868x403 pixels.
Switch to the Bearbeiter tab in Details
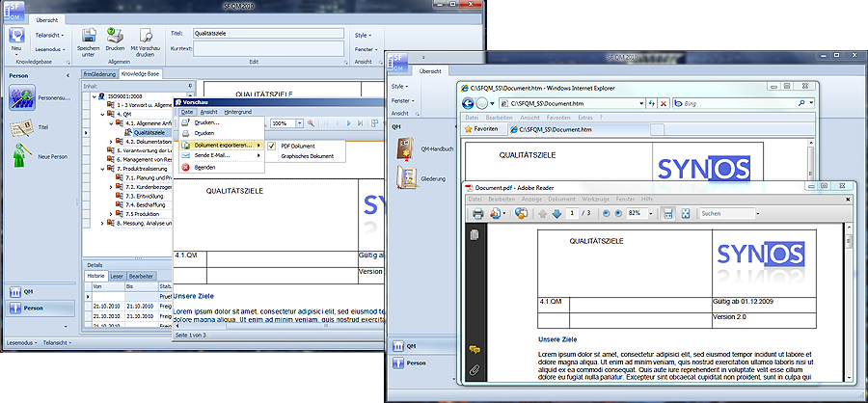(141, 276)
